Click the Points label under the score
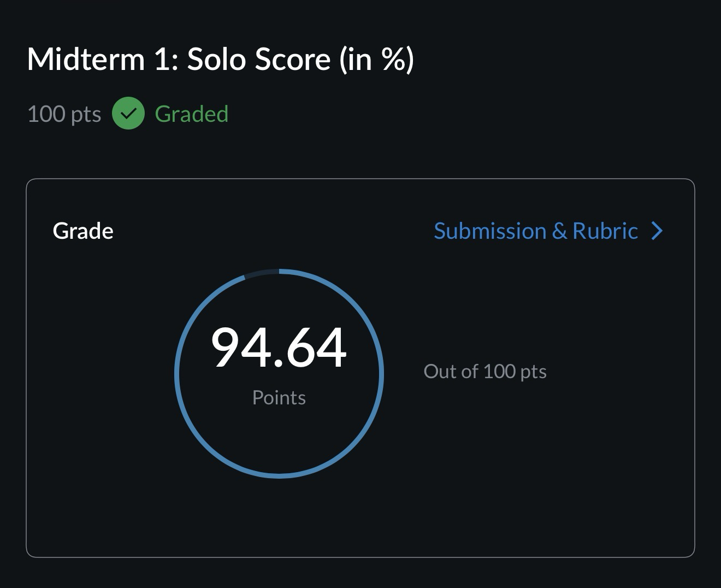 point(279,397)
